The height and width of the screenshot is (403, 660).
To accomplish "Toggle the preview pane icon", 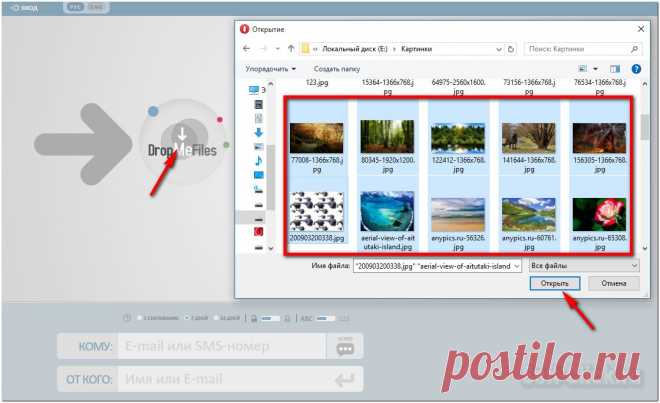I will click(x=615, y=69).
